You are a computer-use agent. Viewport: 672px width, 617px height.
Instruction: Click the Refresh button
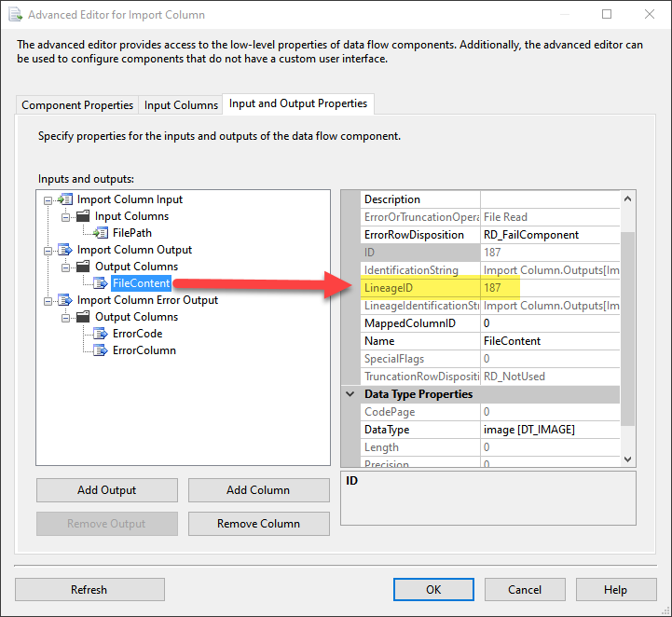pos(89,589)
